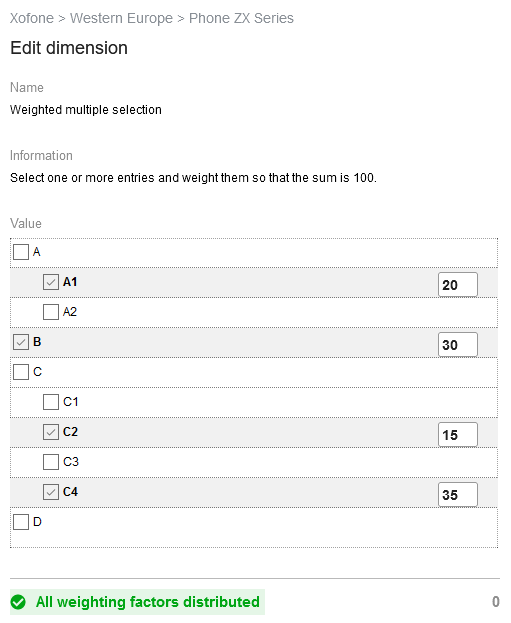The image size is (511, 623).
Task: Click the remaining weight counter 0
Action: pos(496,602)
